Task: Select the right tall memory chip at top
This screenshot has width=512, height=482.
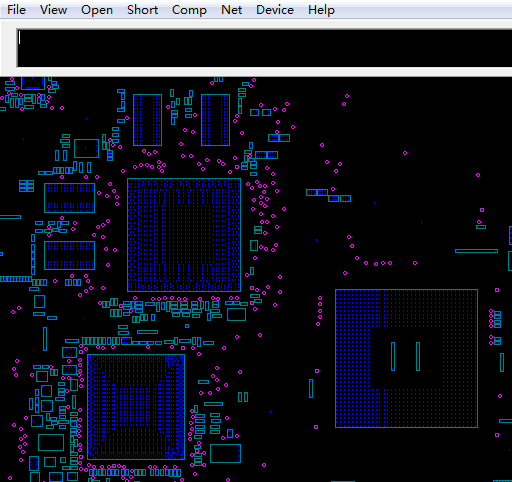Action: pos(215,120)
